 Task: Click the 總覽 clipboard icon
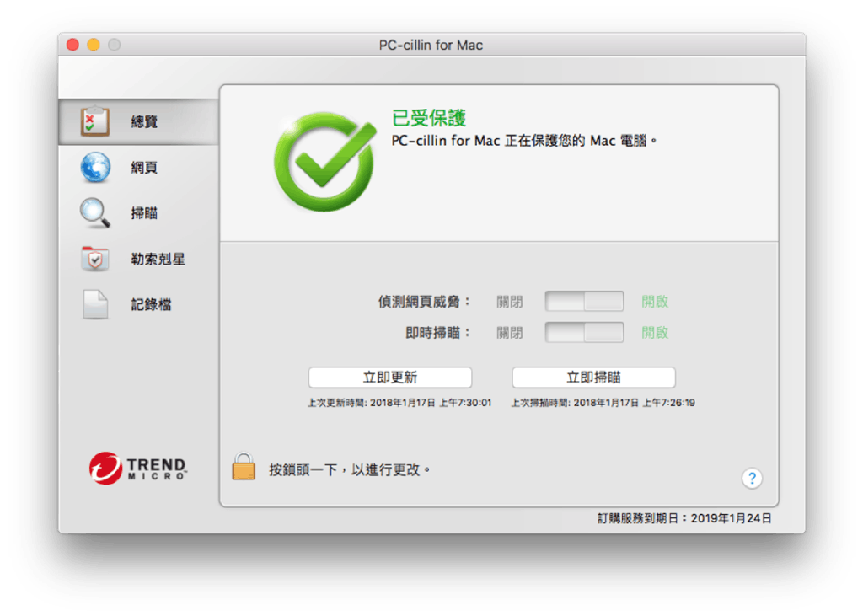click(x=94, y=121)
